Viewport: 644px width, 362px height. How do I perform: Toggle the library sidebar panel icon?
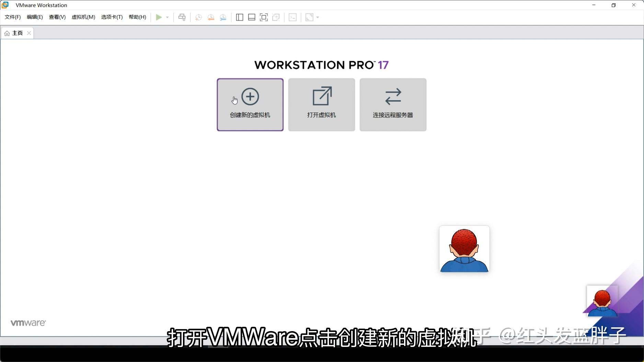240,17
